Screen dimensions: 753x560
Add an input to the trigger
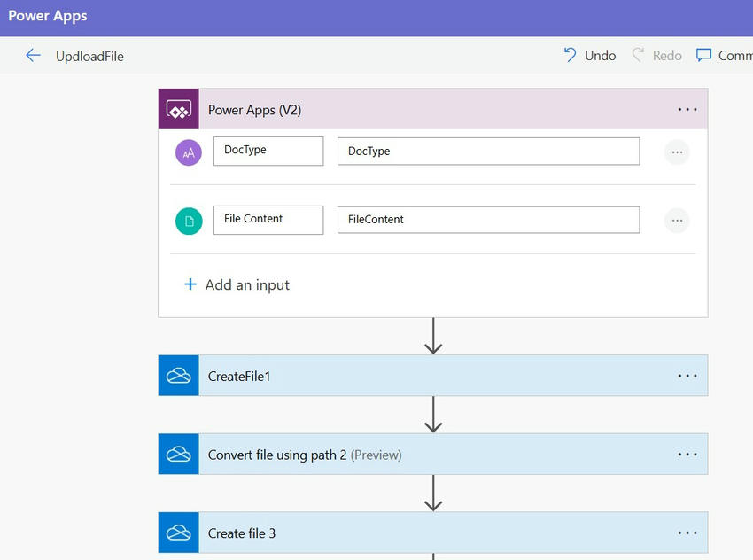coord(237,284)
